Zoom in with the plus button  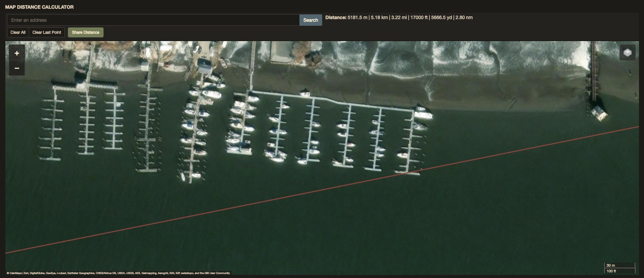[x=17, y=53]
